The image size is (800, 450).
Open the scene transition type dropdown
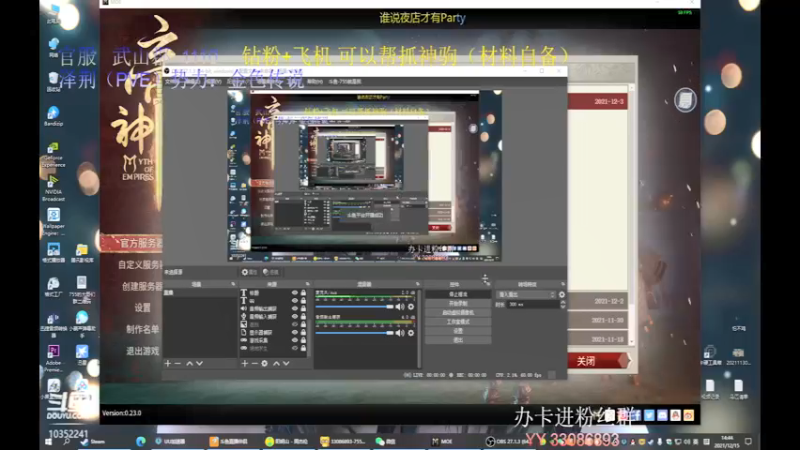coord(526,294)
